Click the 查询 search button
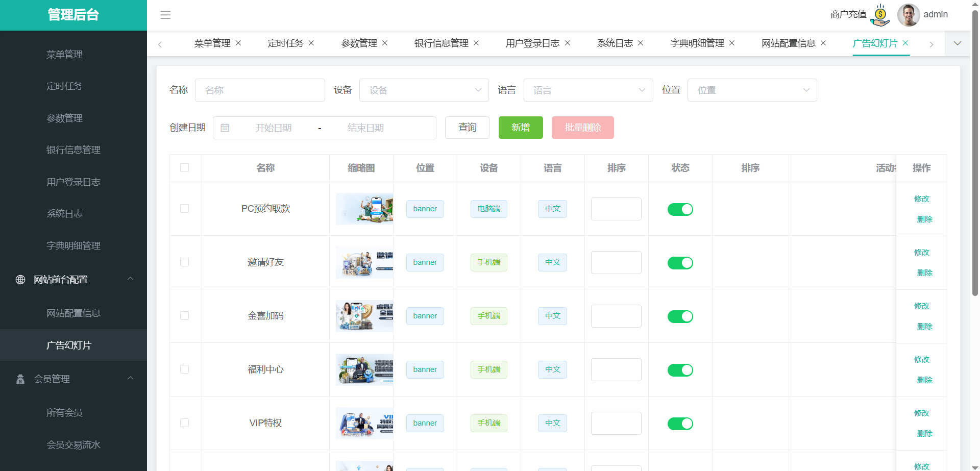 point(467,128)
